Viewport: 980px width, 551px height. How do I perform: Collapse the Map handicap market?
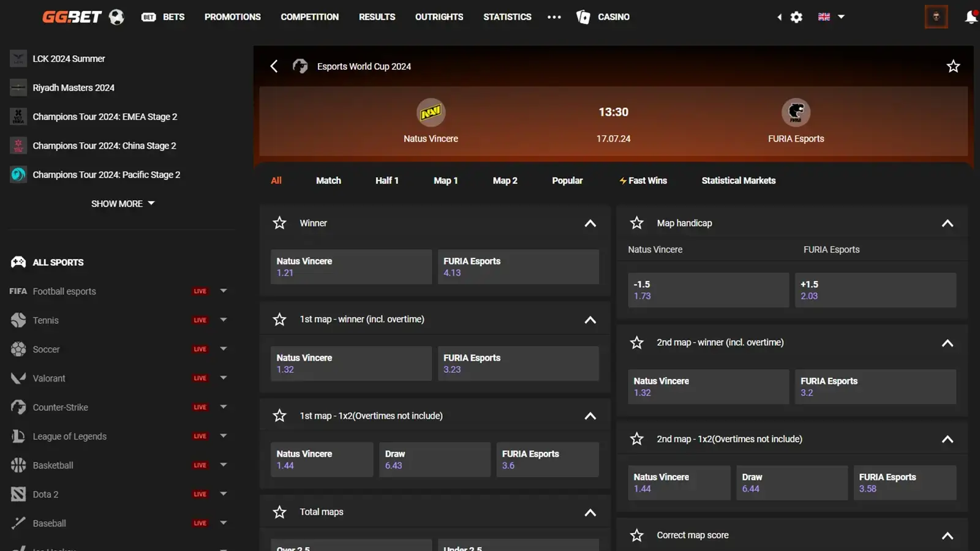click(x=947, y=223)
